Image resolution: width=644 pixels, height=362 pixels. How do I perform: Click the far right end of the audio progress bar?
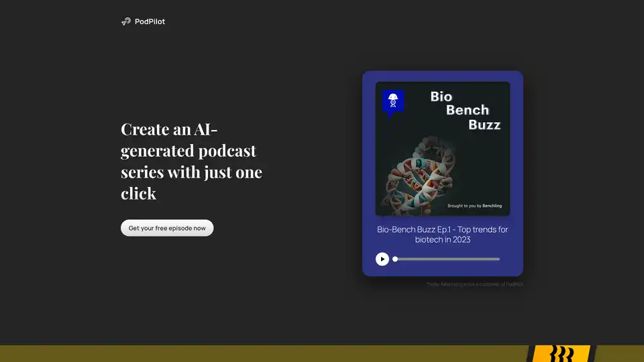tap(498, 259)
